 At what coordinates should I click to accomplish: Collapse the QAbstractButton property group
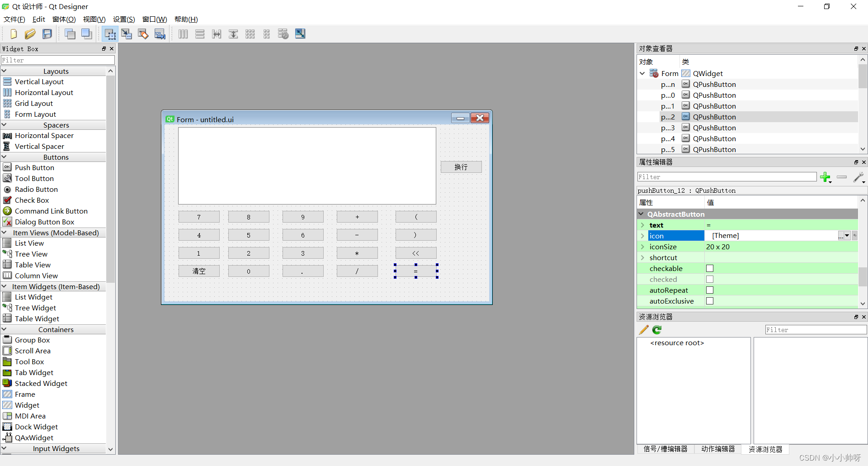pyautogui.click(x=642, y=214)
